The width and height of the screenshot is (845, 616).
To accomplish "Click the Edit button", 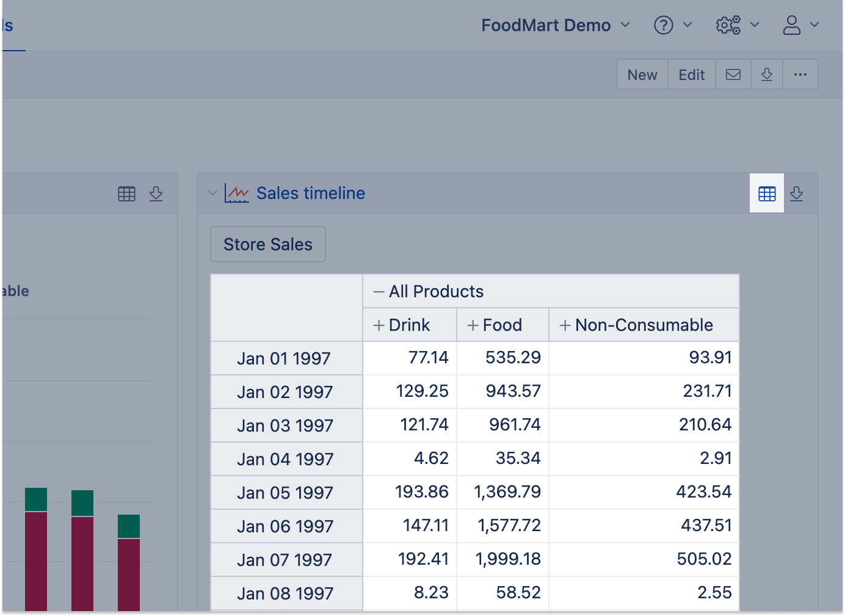I will (691, 74).
